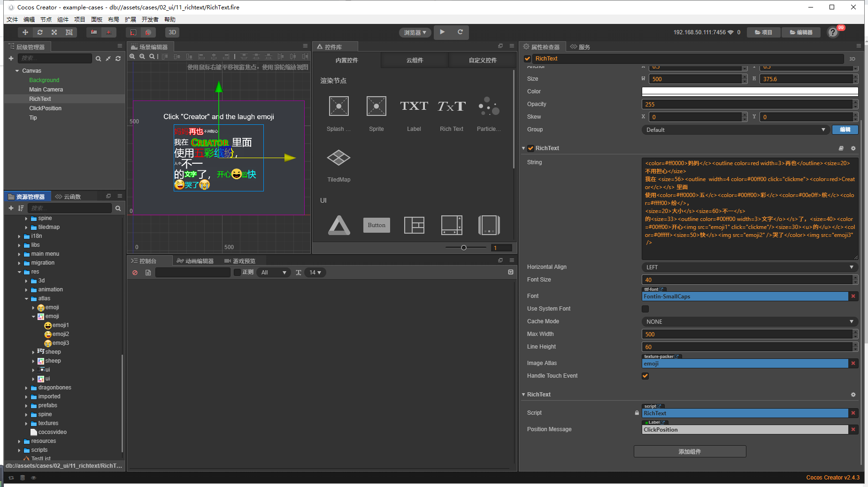Screen dimensions: 868x487
Task: Open the 文件 menu
Action: point(12,20)
